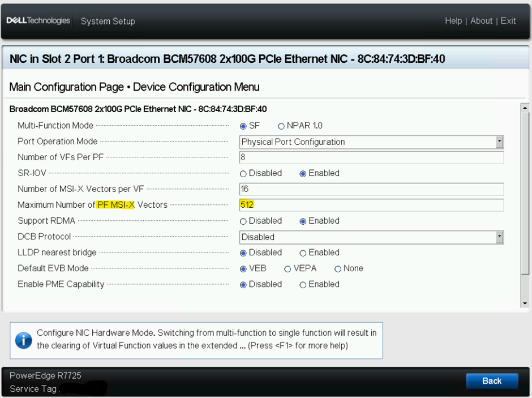Image resolution: width=532 pixels, height=398 pixels.
Task: Click the Port Operation Mode label
Action: 57,142
